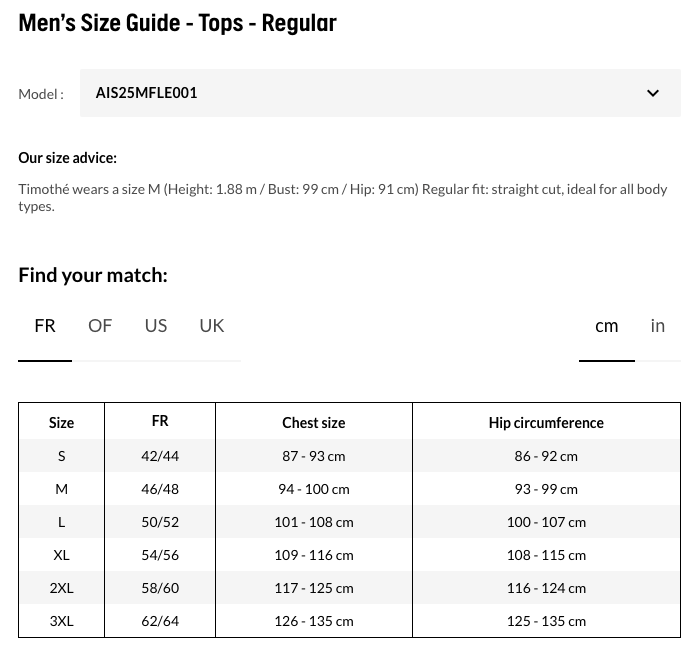Click the Size column header

[61, 423]
